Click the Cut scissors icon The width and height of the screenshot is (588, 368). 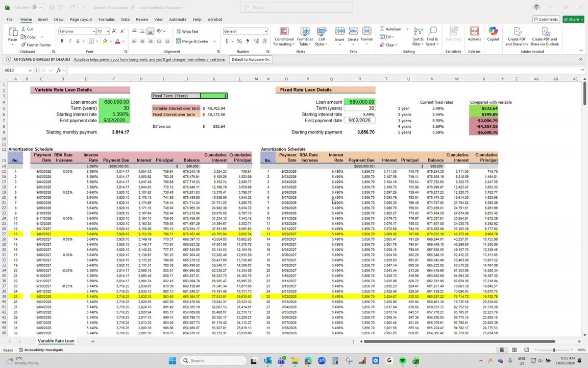23,29
